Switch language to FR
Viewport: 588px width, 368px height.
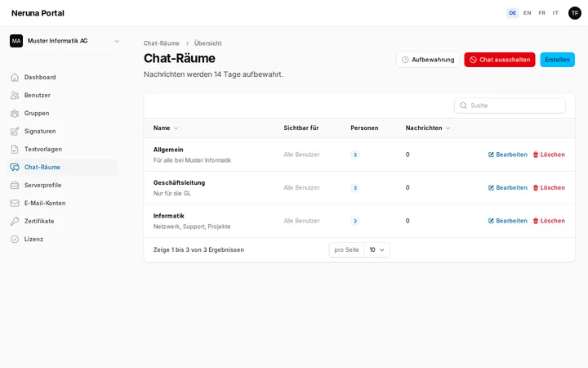(x=542, y=13)
